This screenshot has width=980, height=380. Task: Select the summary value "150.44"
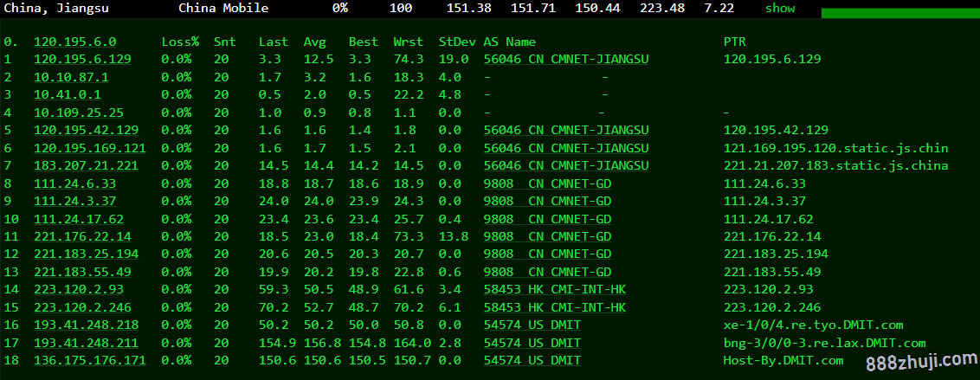(x=597, y=8)
